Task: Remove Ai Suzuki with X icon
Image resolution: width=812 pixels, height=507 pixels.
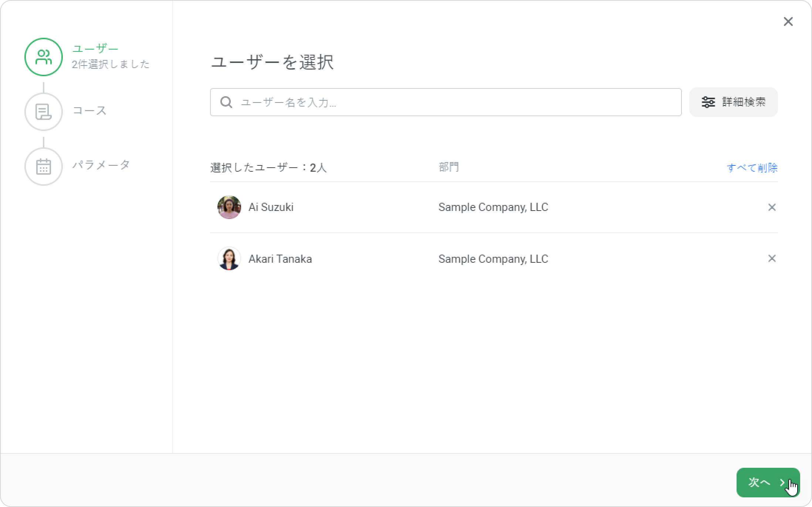Action: point(772,207)
